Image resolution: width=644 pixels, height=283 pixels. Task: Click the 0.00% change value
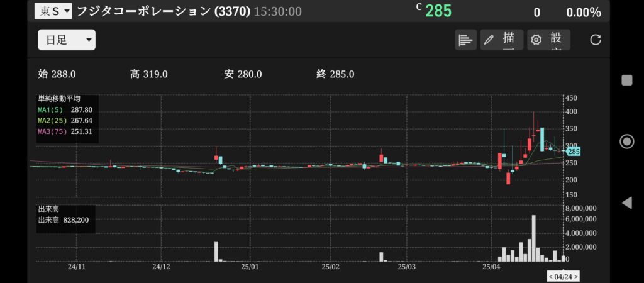[584, 13]
